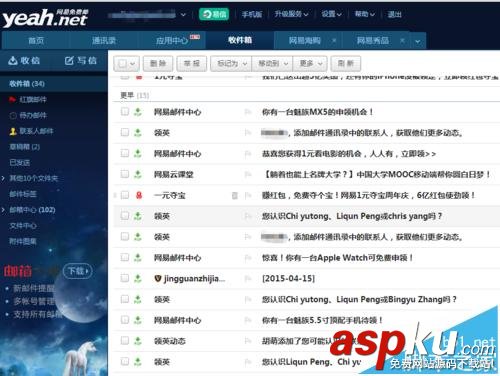Click the 收信 receive-mail icon in sidebar
Viewport: 500px width, 376px height.
pyautogui.click(x=13, y=60)
